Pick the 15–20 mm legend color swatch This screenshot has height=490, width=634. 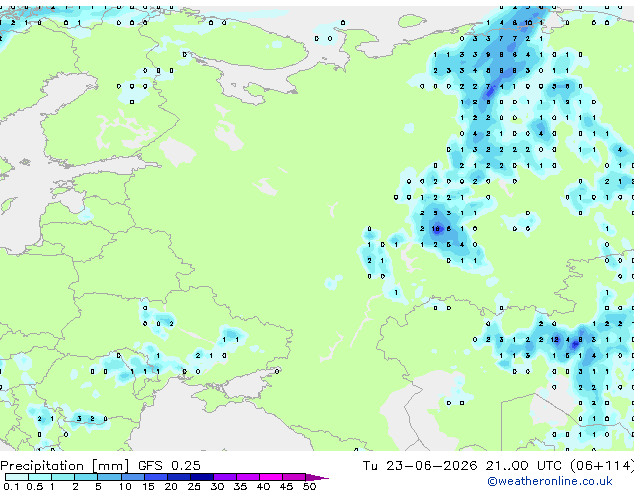point(156,477)
